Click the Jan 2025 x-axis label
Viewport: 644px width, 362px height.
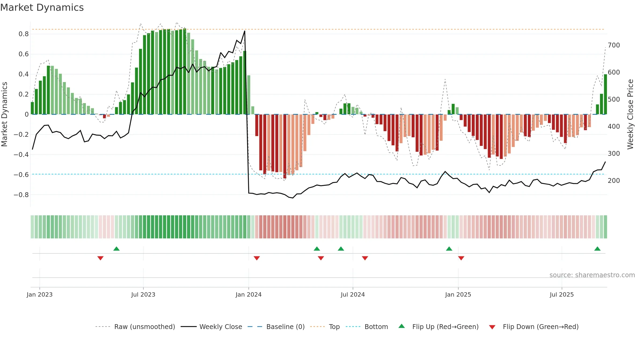click(458, 294)
